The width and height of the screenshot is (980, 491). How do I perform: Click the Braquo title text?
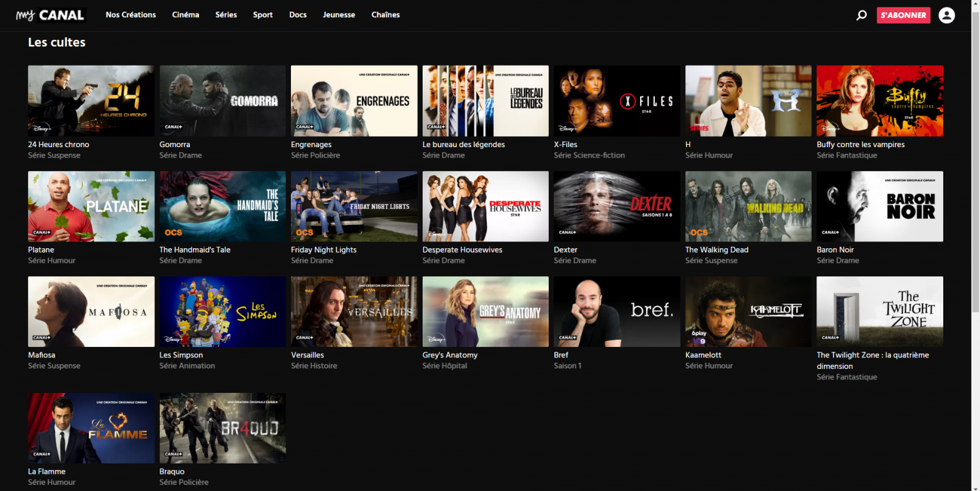point(171,471)
